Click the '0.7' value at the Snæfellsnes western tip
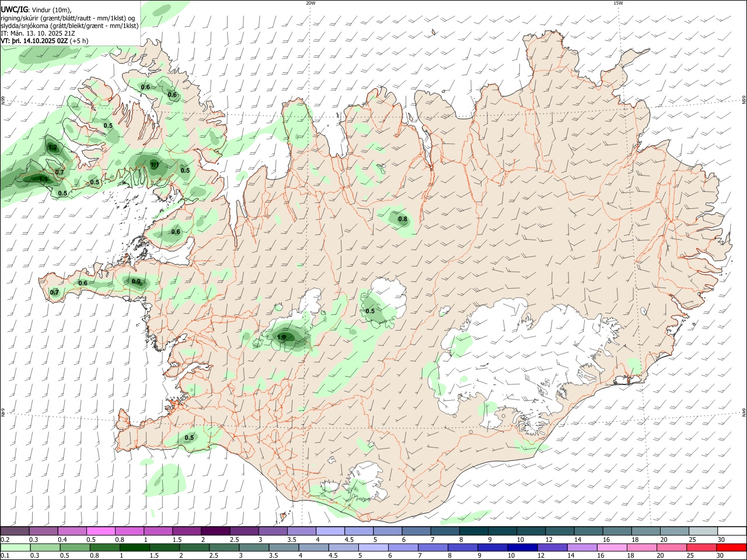The height and width of the screenshot is (560, 747). tap(54, 292)
